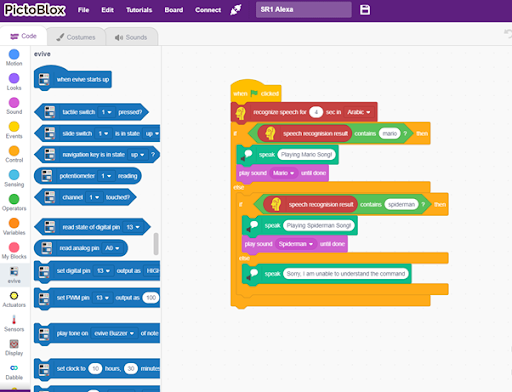Click the PWM output value 100 field

pyautogui.click(x=151, y=298)
